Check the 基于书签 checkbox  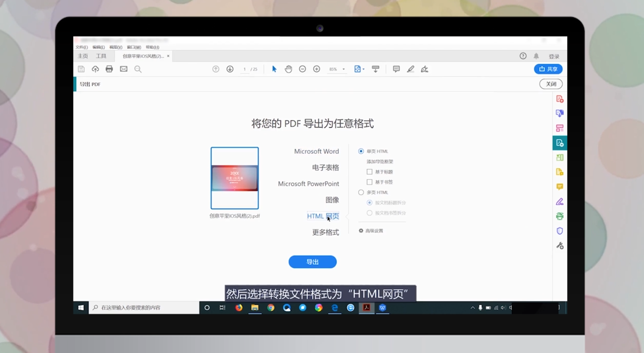coord(369,182)
